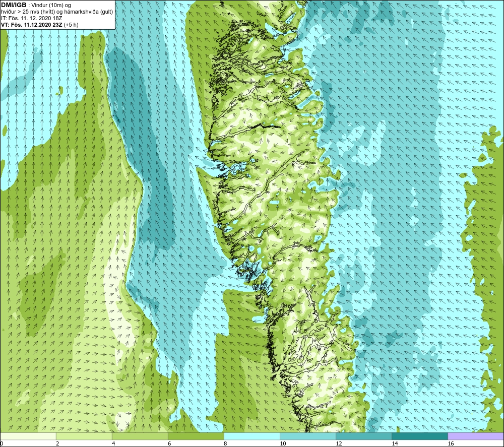
Task: Click the DMI/IGB title text
Action: 14,5
